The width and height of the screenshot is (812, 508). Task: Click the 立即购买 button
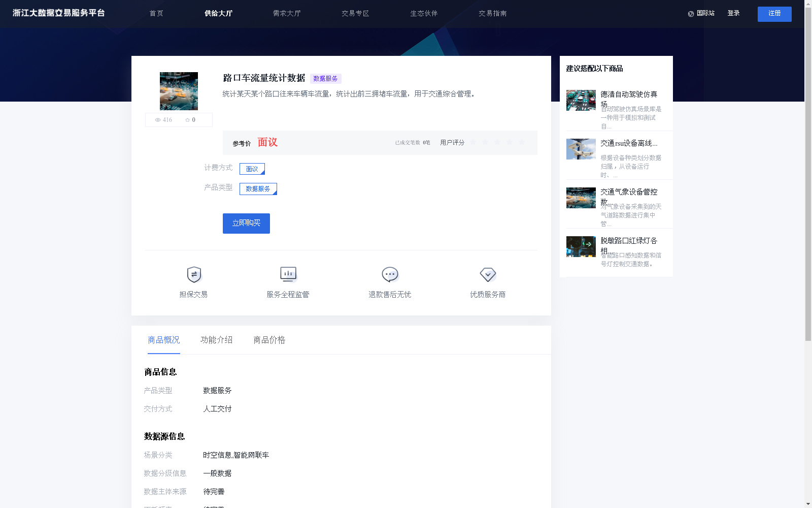pyautogui.click(x=246, y=224)
